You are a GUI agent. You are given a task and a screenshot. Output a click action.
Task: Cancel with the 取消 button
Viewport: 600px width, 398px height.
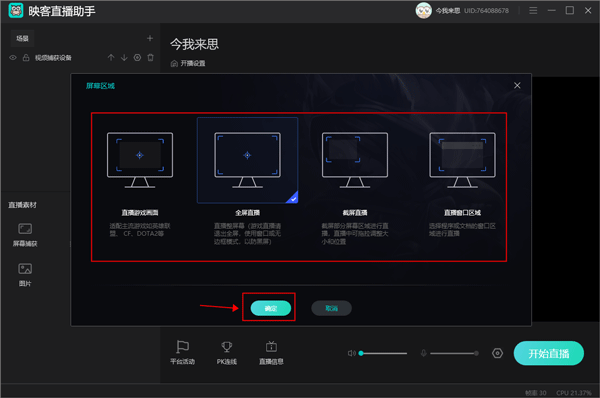[331, 308]
